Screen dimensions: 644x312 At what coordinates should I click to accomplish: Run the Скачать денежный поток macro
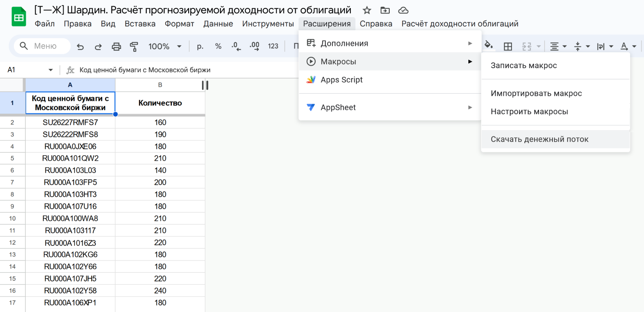[x=555, y=139]
